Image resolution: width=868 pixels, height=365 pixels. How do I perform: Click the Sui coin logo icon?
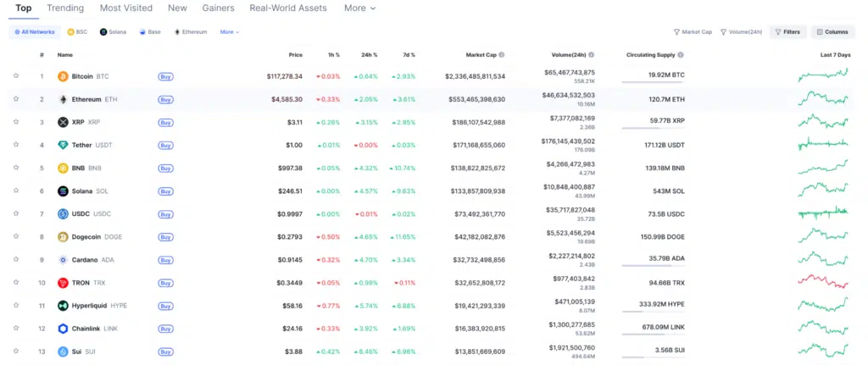pos(63,351)
